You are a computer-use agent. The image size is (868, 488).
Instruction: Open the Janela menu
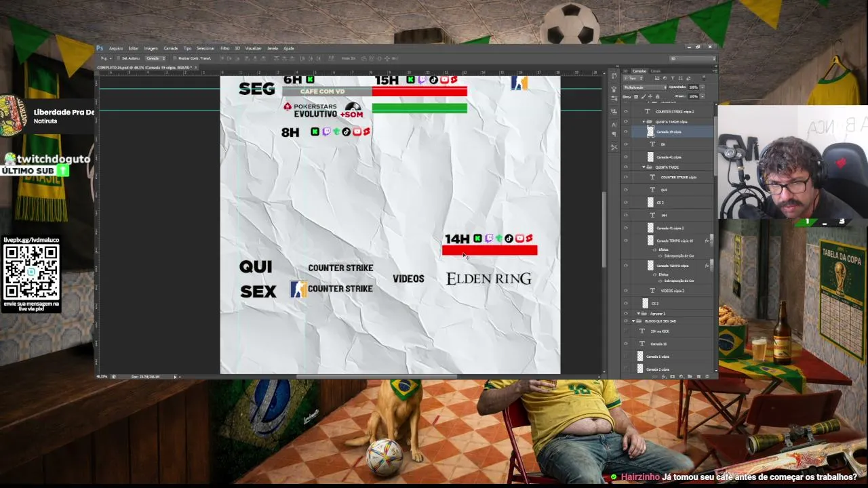point(273,48)
